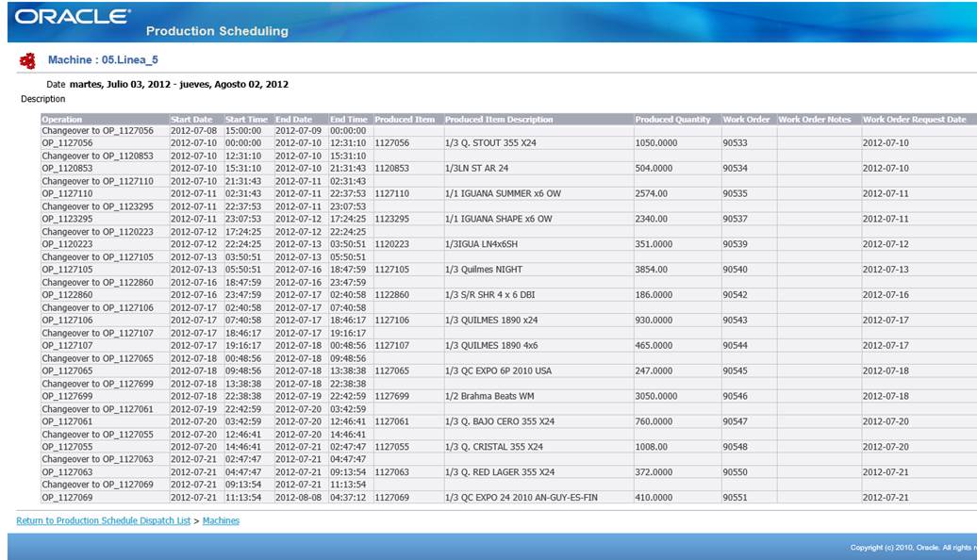Click description 1/3 QUILMES 1890 4x6
Screen dimensions: 977x560
(x=491, y=346)
